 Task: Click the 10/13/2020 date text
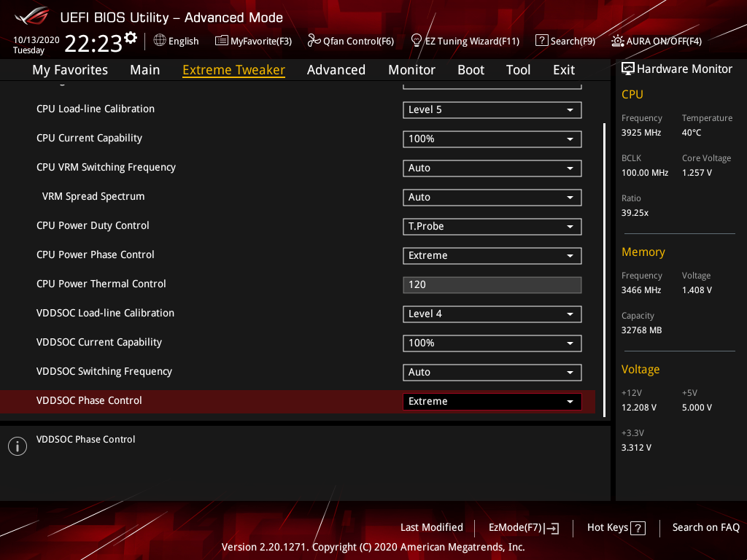click(36, 40)
